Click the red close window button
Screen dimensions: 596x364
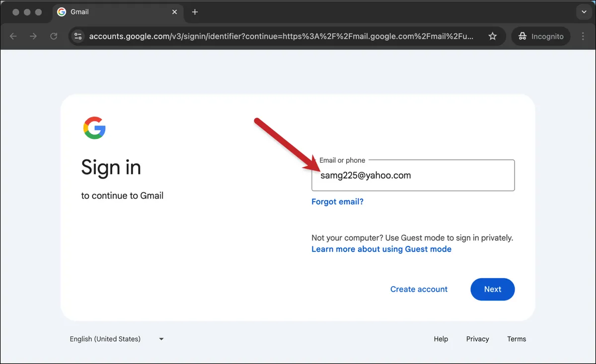tap(16, 12)
